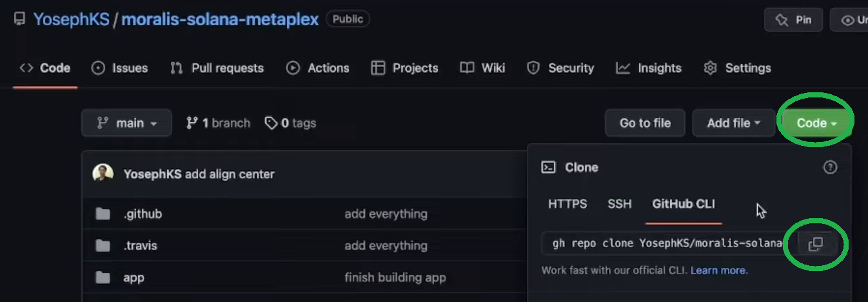Select the GitHub CLI clone tab
Image resolution: width=868 pixels, height=302 pixels.
pyautogui.click(x=684, y=204)
